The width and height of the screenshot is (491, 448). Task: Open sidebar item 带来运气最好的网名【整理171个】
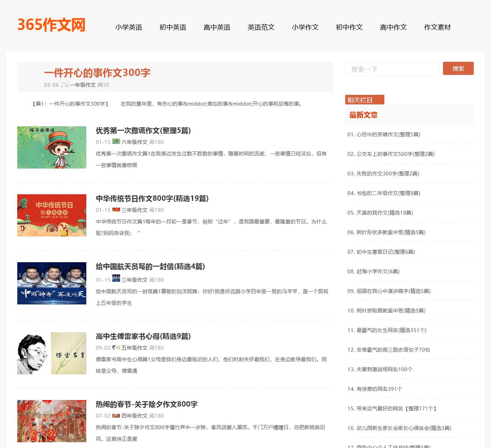point(397,408)
